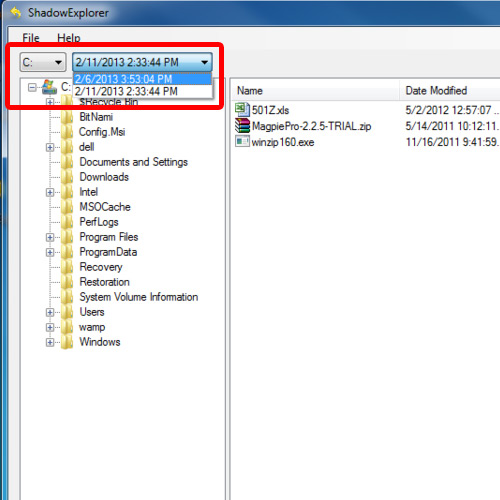Select the winzip160.exe file name
500x500 pixels.
[283, 142]
